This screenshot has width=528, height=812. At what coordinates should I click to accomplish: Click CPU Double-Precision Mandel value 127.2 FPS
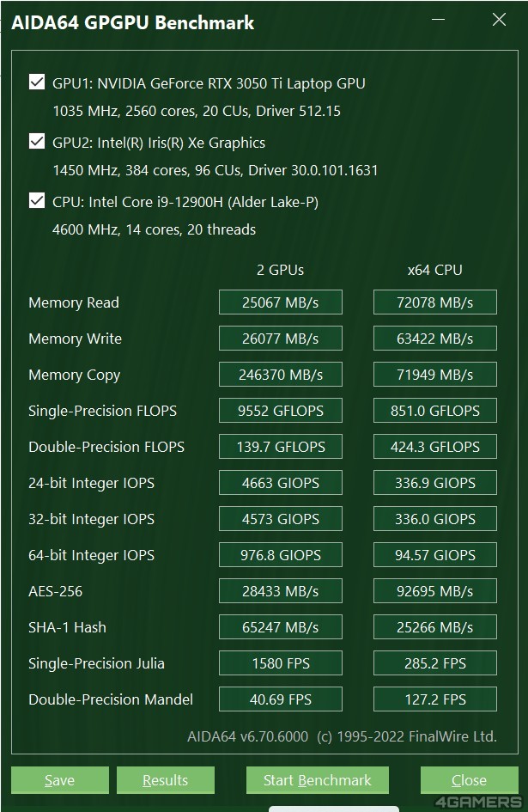point(434,699)
